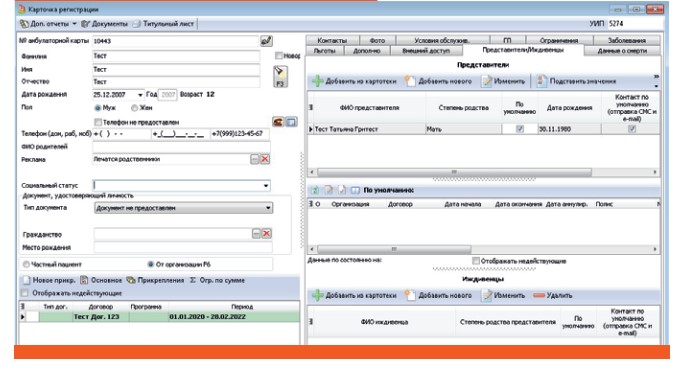This screenshot has height=373, width=686.
Task: Click the icon beside the ambulatory card number
Action: [266, 41]
